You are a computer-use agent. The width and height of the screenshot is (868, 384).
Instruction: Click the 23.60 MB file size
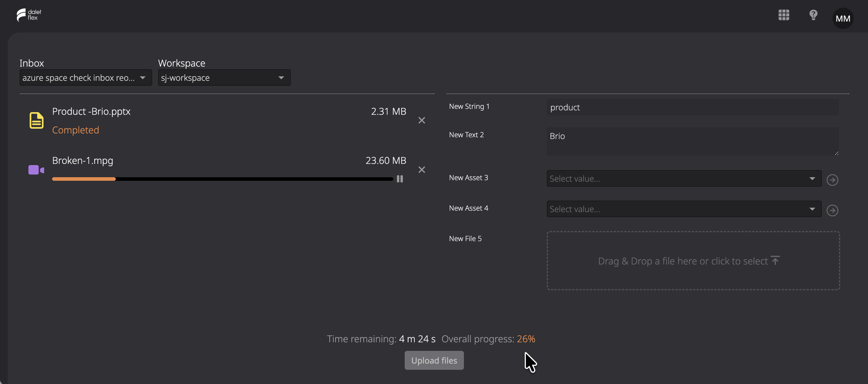tap(386, 160)
